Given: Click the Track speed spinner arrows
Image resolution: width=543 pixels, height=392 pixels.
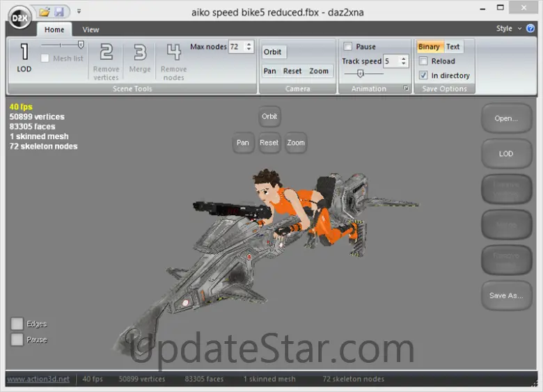Looking at the screenshot, I should coord(404,61).
